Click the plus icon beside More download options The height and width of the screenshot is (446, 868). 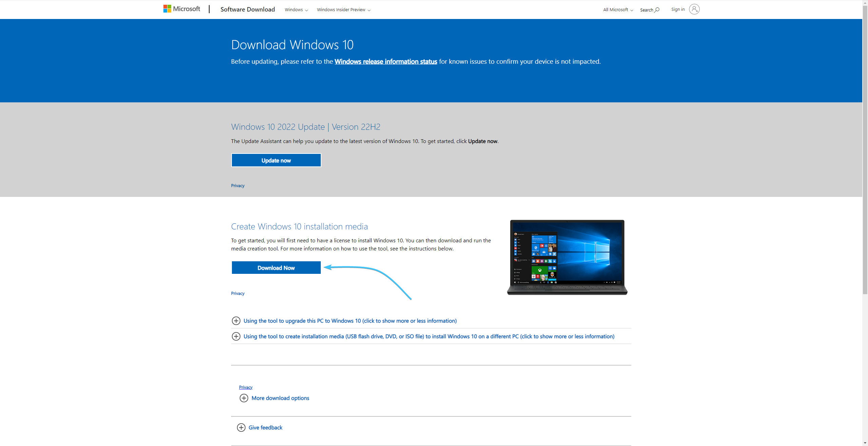coord(244,398)
